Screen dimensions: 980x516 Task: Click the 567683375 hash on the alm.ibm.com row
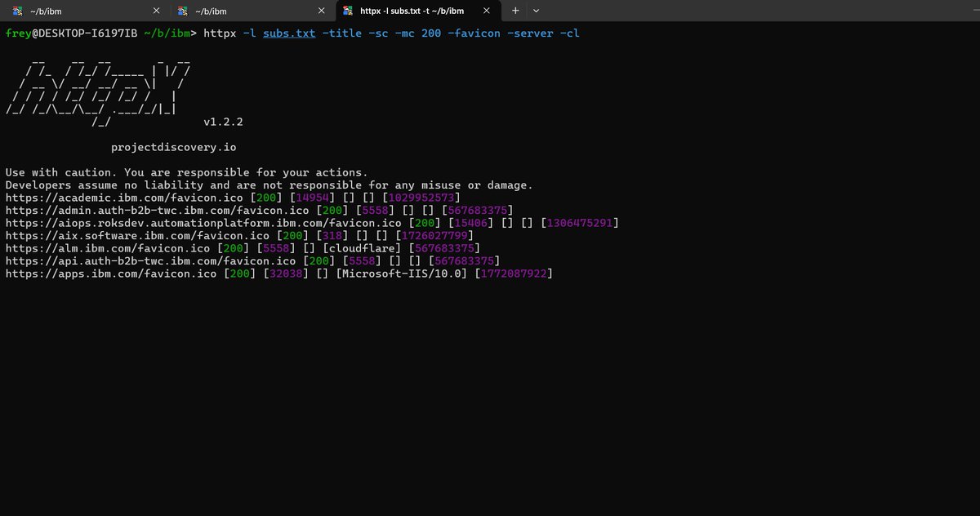pyautogui.click(x=444, y=248)
